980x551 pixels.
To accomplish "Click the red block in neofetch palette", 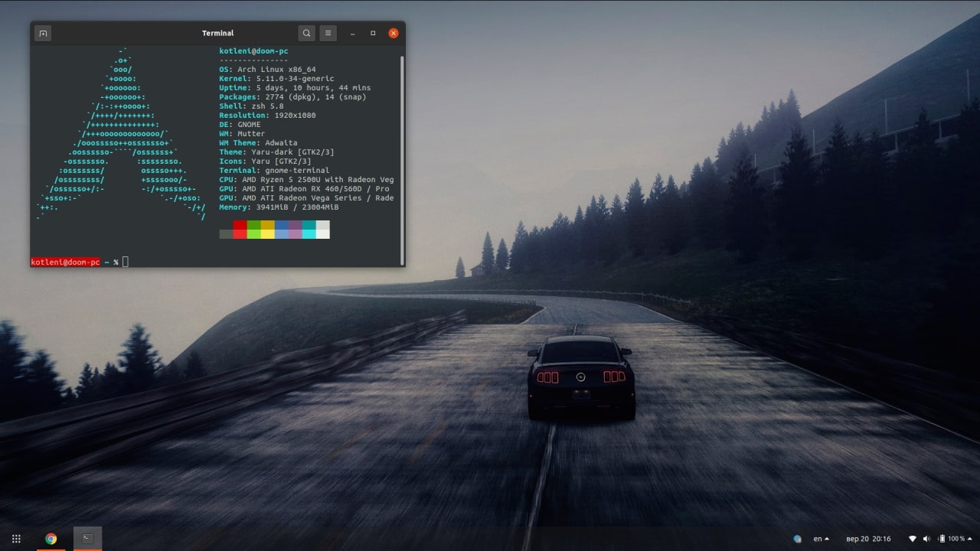I will (x=240, y=230).
